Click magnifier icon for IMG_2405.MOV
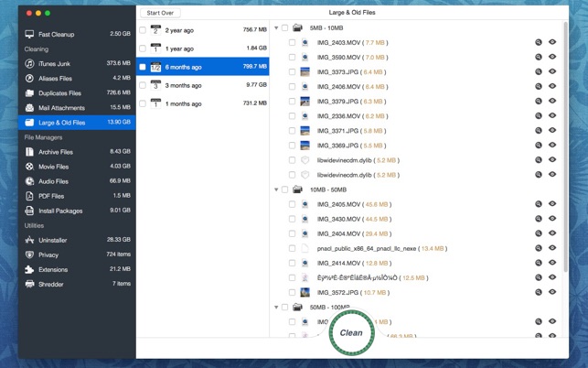 pos(539,204)
